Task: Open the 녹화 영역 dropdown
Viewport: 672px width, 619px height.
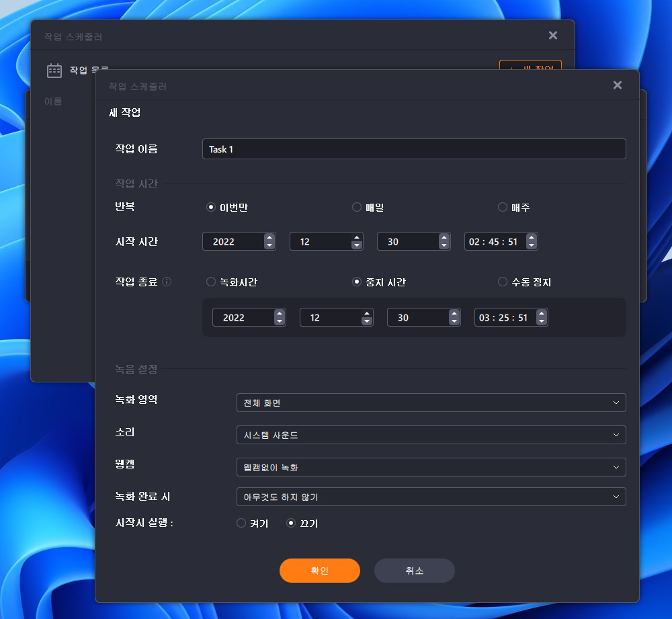Action: pyautogui.click(x=431, y=403)
